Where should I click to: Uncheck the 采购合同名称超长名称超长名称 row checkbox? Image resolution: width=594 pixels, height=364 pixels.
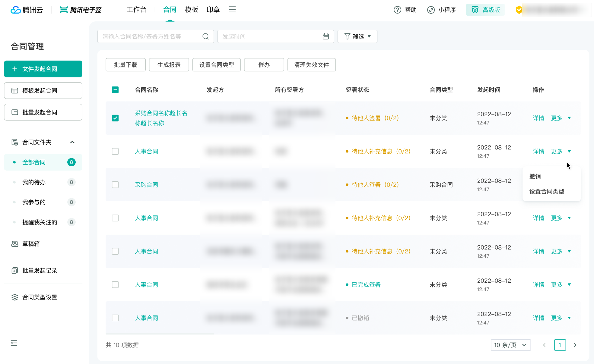(115, 118)
